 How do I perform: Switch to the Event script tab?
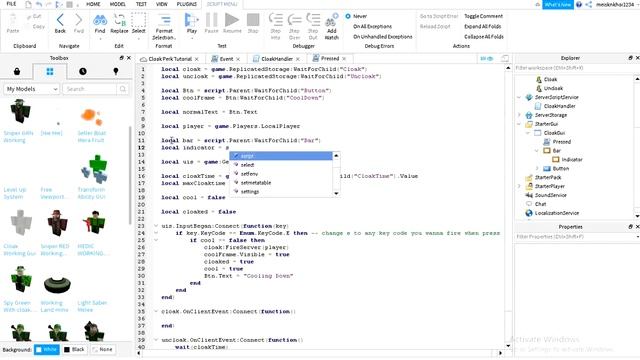(227, 59)
